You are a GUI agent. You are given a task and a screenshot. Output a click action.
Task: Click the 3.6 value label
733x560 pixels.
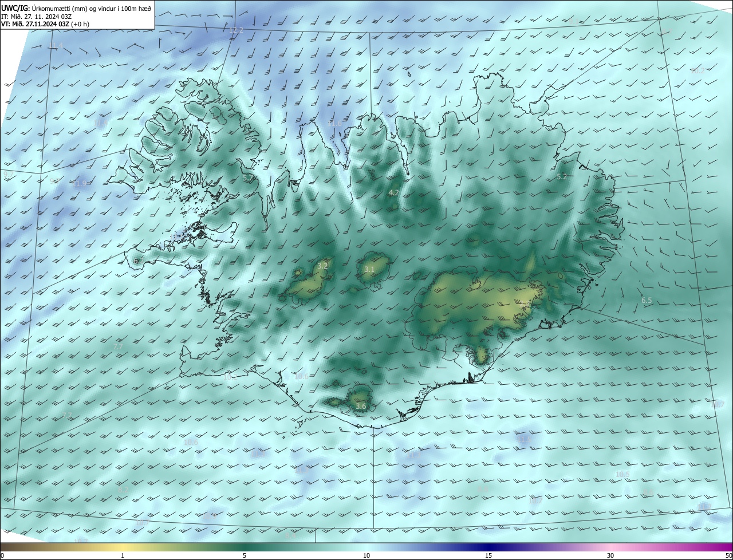(361, 407)
